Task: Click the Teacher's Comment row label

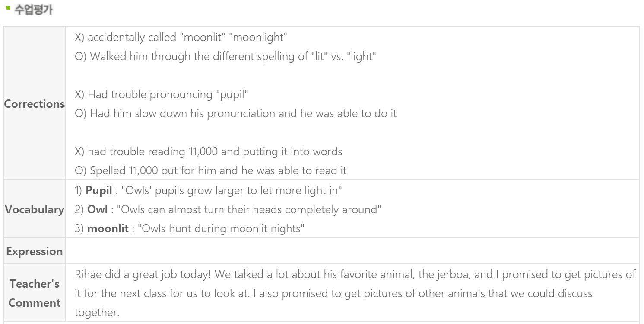Action: 35,293
